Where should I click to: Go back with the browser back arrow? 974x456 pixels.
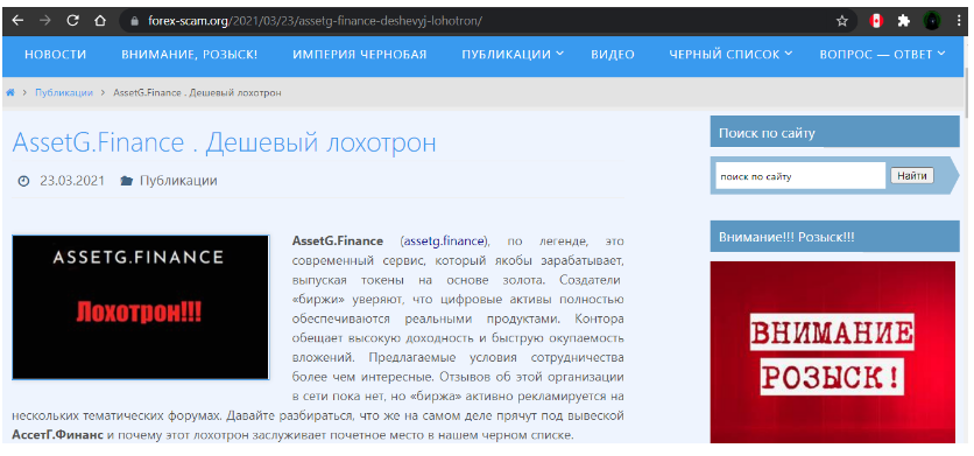17,21
